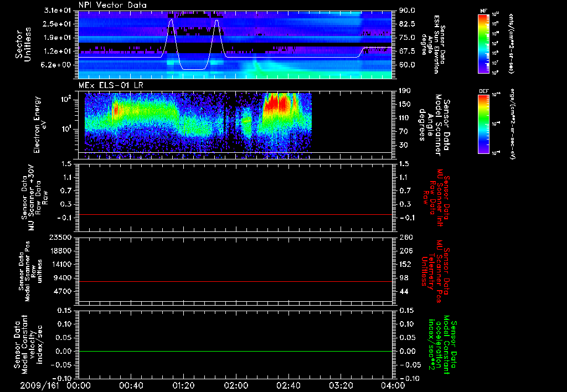
Task: Click the '67.5' Sun Elevation tick value
Action: click(x=407, y=51)
